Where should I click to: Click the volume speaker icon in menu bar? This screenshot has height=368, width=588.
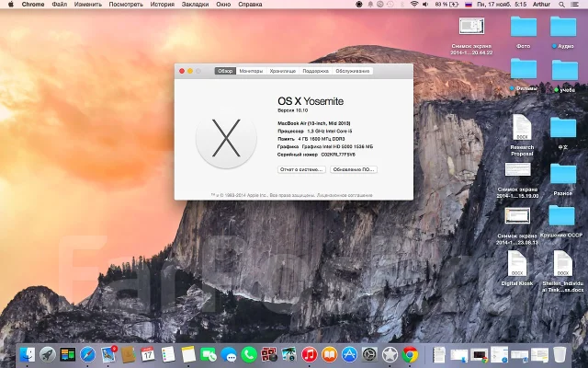pyautogui.click(x=425, y=5)
